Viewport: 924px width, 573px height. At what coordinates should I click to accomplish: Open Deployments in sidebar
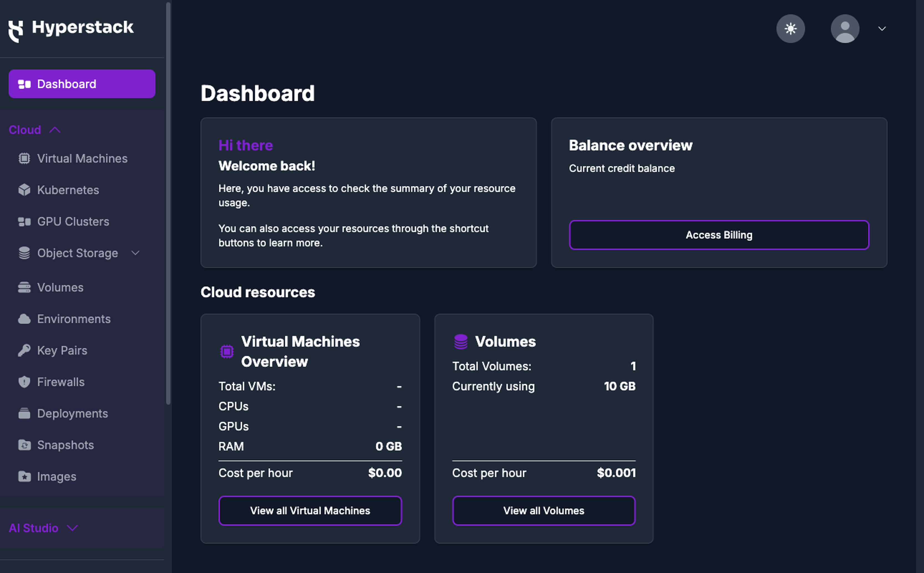[x=72, y=413]
